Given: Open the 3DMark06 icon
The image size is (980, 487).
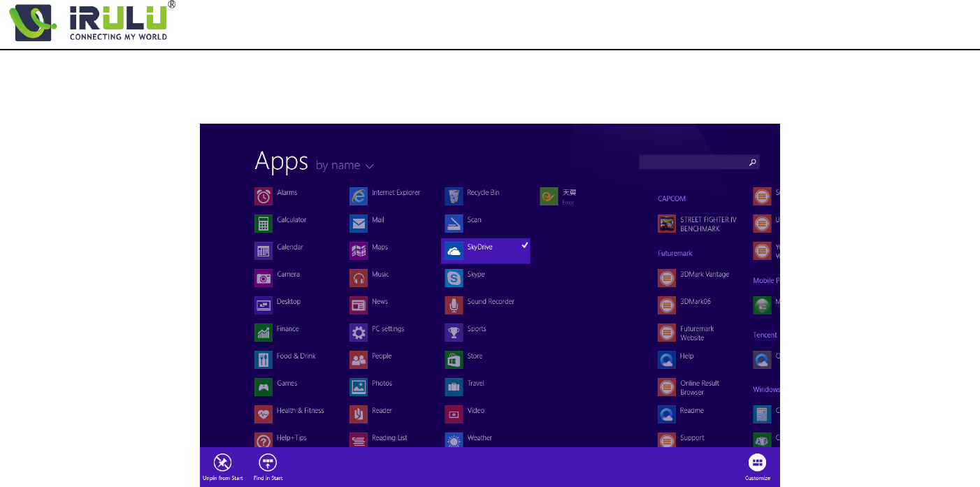Looking at the screenshot, I should click(x=667, y=305).
